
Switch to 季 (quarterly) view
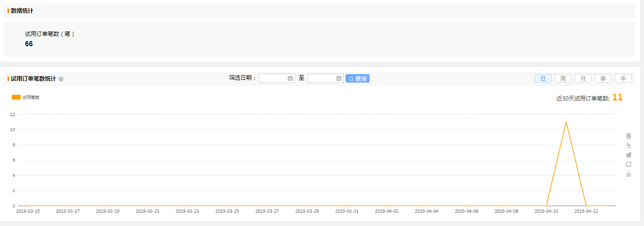click(603, 79)
